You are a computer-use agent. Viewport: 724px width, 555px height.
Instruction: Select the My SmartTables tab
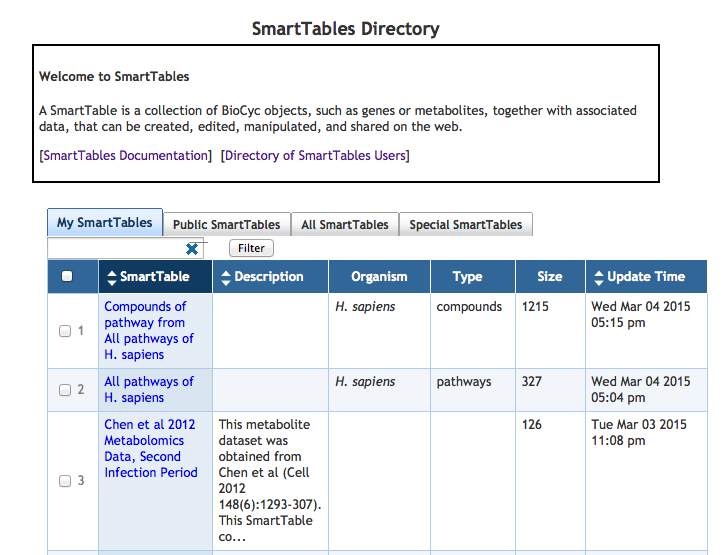(104, 223)
